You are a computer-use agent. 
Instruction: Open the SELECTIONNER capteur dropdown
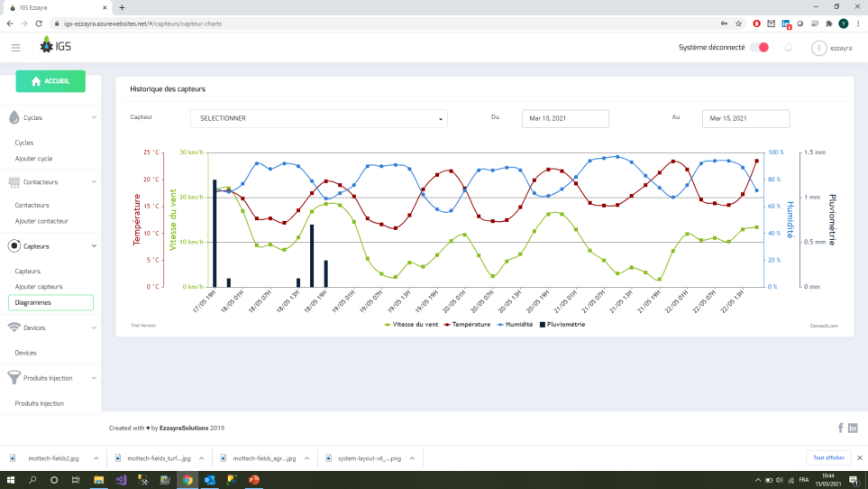point(318,118)
